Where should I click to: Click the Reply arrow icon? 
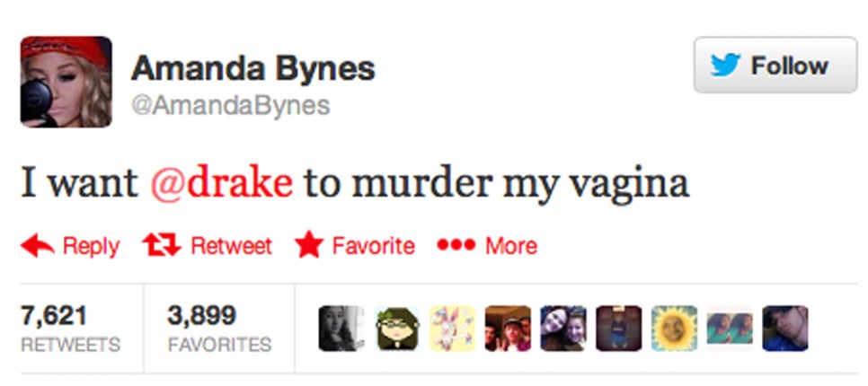37,246
